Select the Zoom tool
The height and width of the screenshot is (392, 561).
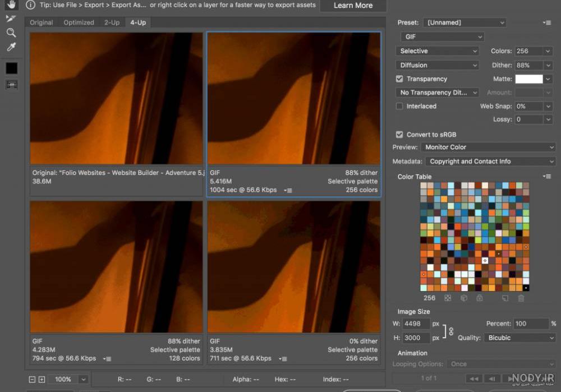coord(11,33)
